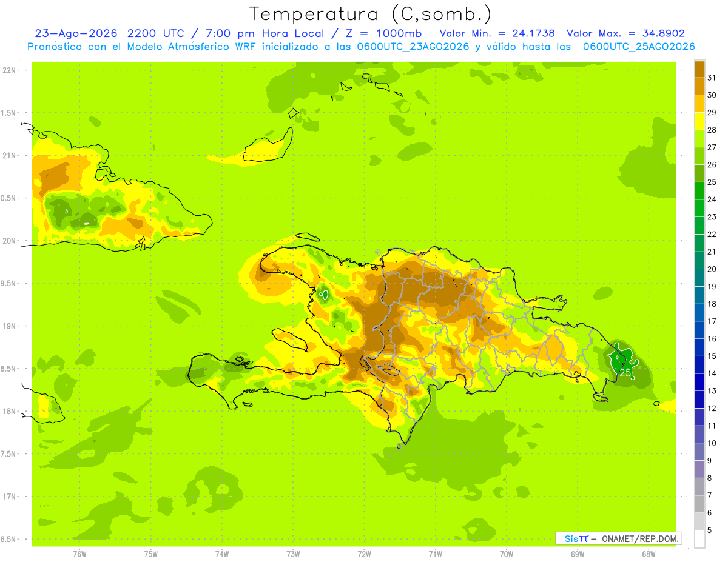
Task: Click the '74W' longitude axis label
Action: [x=222, y=554]
